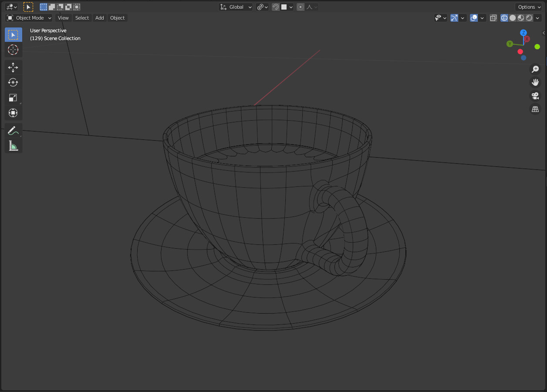Open the Options panel at top right
547x392 pixels.
(528, 7)
